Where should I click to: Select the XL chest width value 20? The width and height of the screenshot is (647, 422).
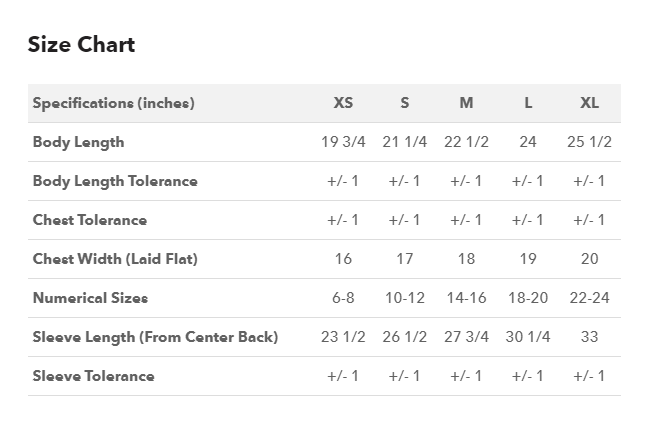tap(589, 259)
